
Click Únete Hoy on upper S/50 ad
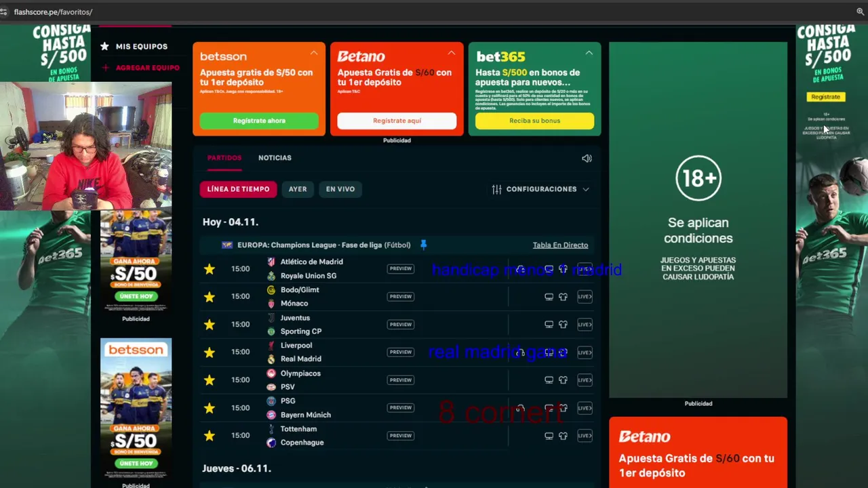click(136, 296)
